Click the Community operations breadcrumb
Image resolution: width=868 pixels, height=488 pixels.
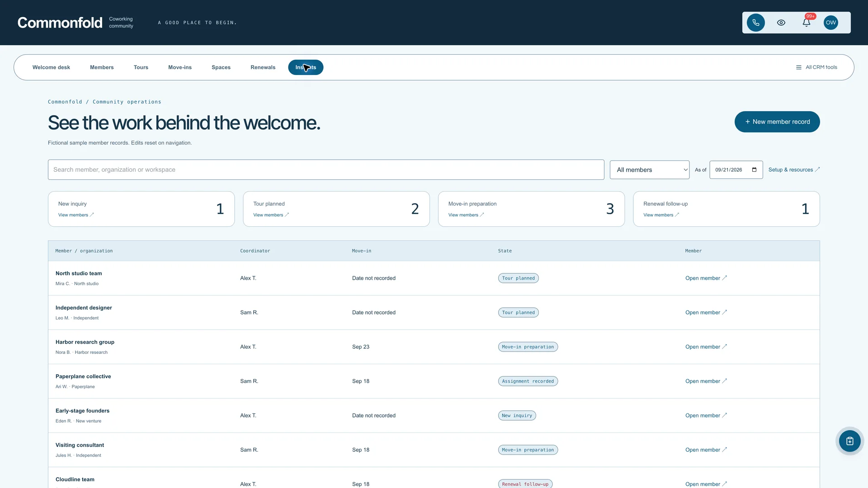[x=127, y=102]
